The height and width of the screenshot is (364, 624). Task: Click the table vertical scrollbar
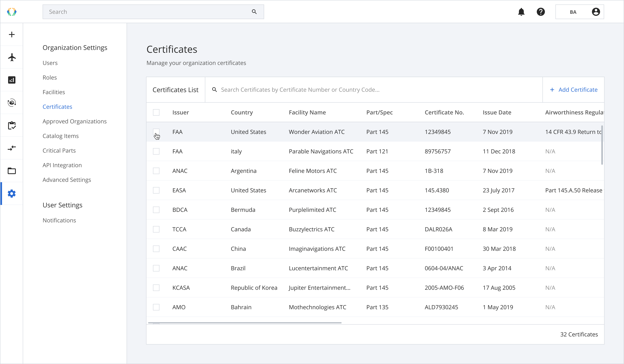coord(602,145)
